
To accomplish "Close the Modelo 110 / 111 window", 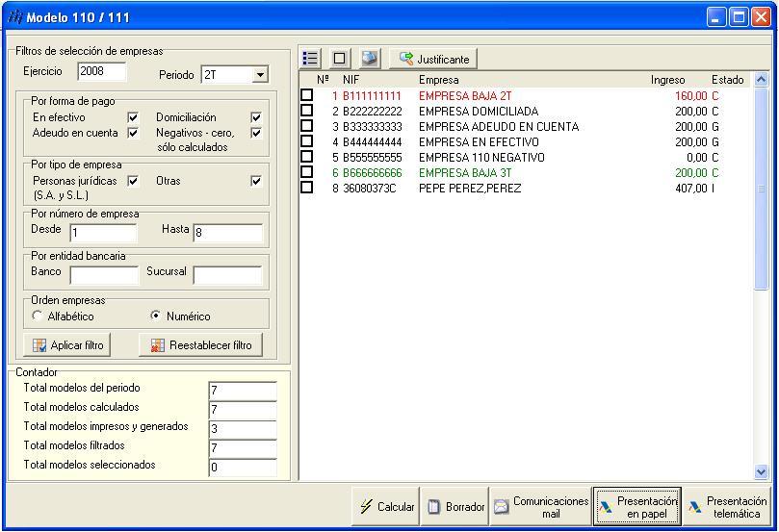I will (761, 17).
